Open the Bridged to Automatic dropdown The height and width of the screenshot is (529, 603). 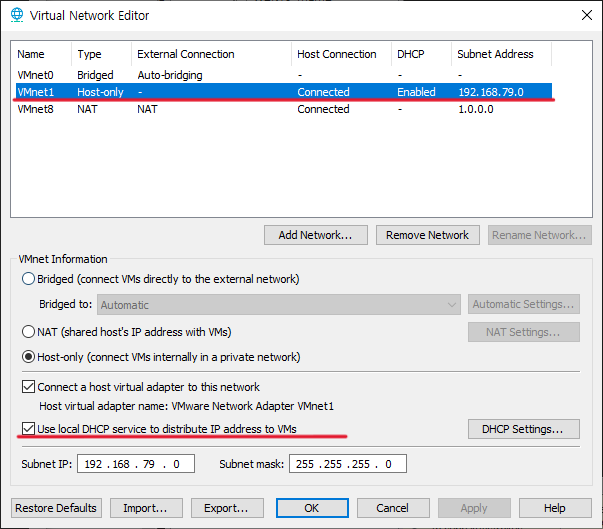[x=279, y=304]
